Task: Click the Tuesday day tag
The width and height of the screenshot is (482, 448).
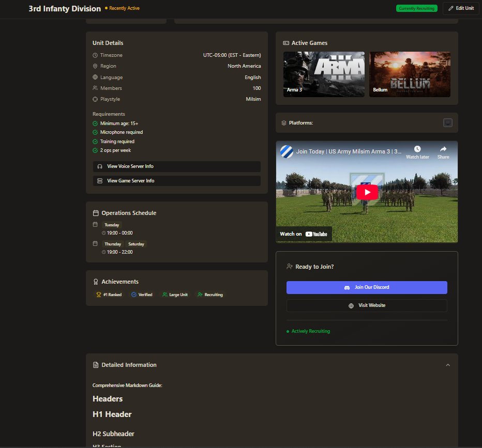Action: click(112, 225)
